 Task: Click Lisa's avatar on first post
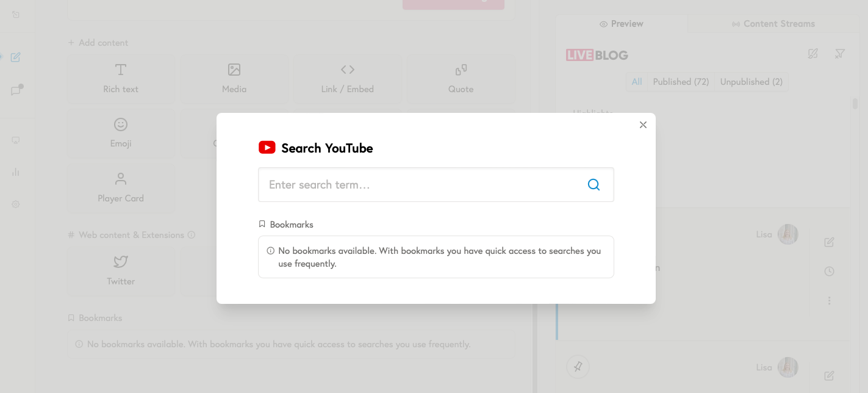coord(787,234)
